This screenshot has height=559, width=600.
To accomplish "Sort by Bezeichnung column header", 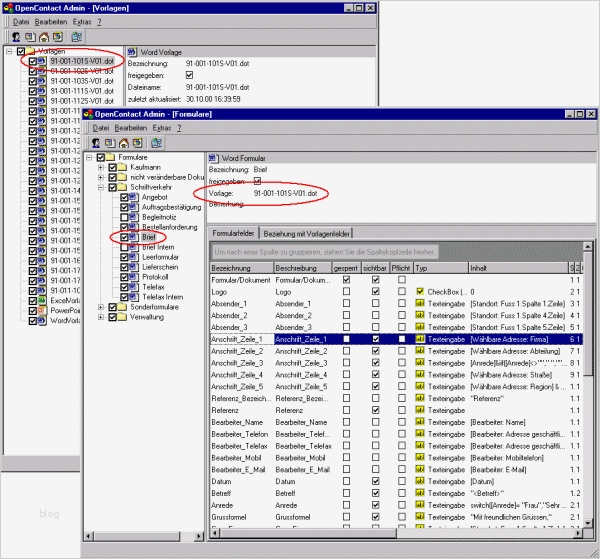I will (242, 268).
